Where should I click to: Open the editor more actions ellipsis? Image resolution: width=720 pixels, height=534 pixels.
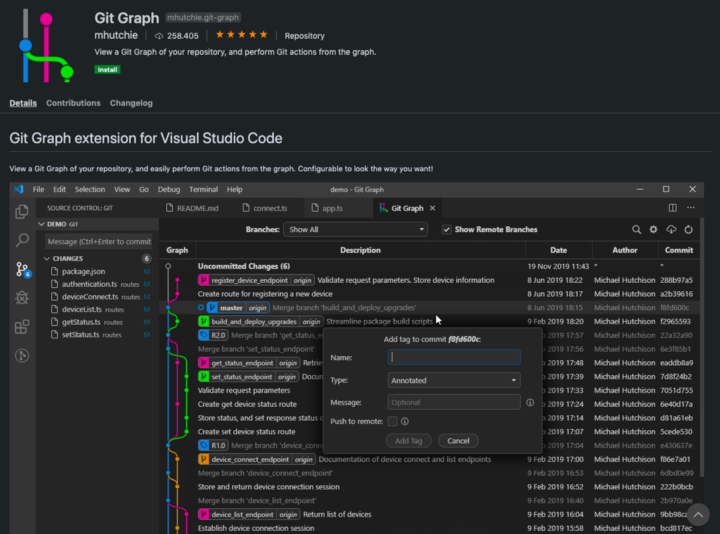pyautogui.click(x=691, y=208)
